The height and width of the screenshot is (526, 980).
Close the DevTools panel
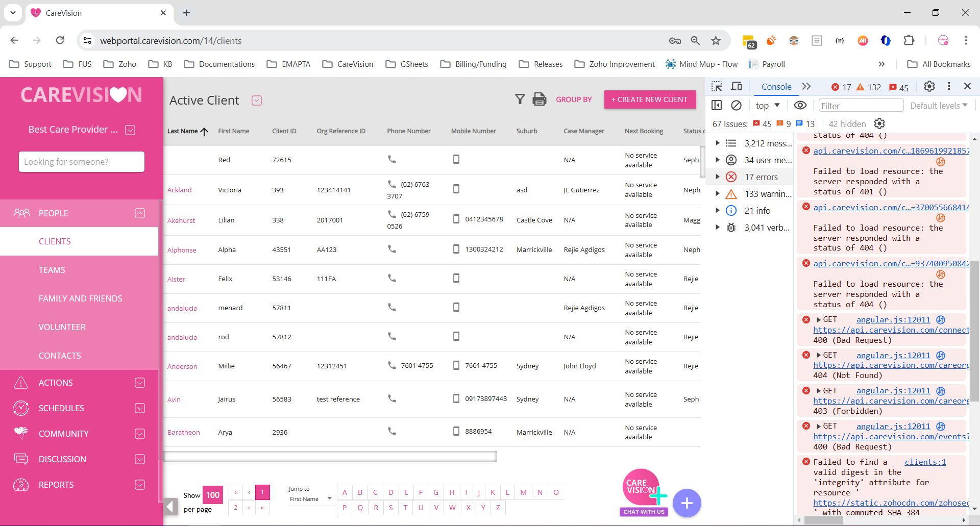click(967, 86)
